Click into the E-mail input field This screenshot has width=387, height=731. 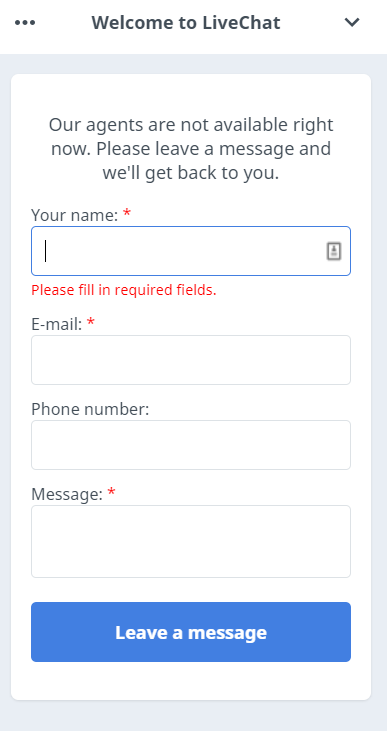(191, 360)
